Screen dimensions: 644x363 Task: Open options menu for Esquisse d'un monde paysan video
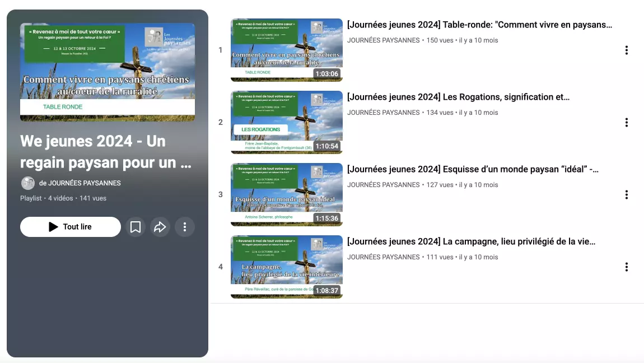point(626,194)
